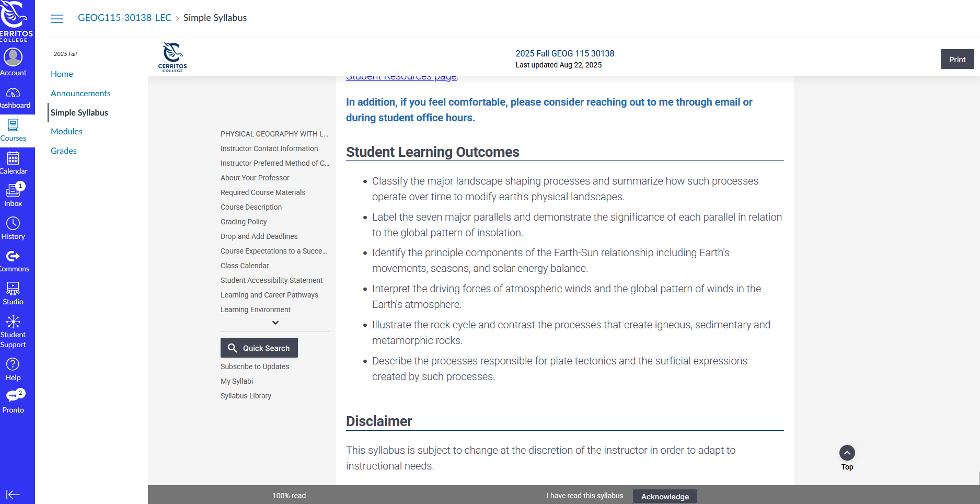Viewport: 980px width, 504px height.
Task: Collapse the global navigation sidebar arrow
Action: pyautogui.click(x=13, y=495)
